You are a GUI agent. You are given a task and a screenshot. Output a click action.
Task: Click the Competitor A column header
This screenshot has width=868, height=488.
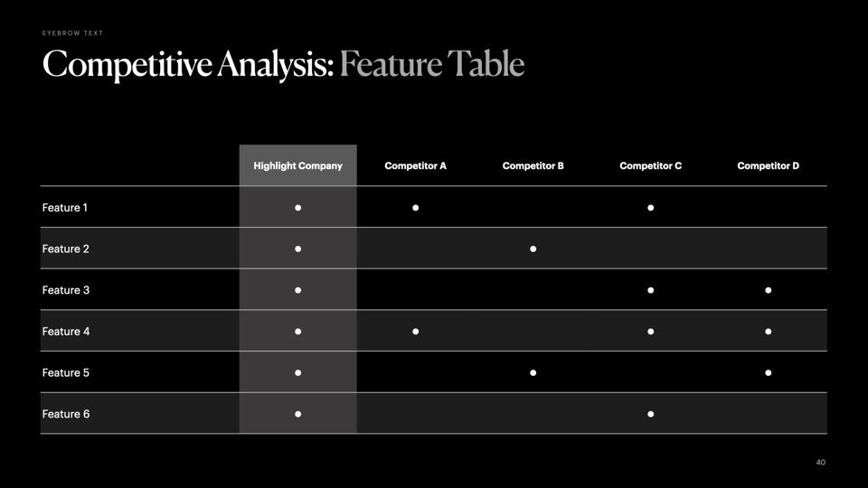point(415,166)
